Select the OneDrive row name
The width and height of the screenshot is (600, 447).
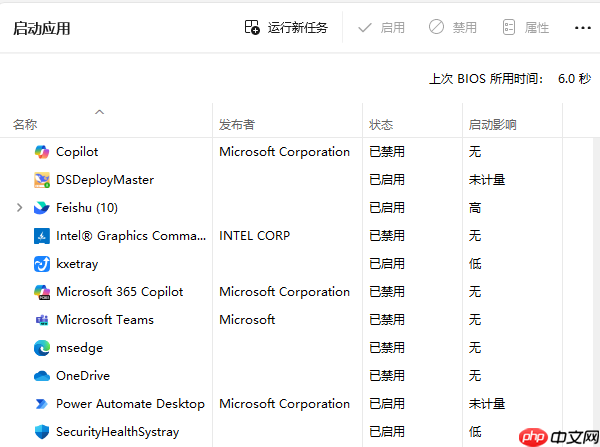(x=83, y=376)
